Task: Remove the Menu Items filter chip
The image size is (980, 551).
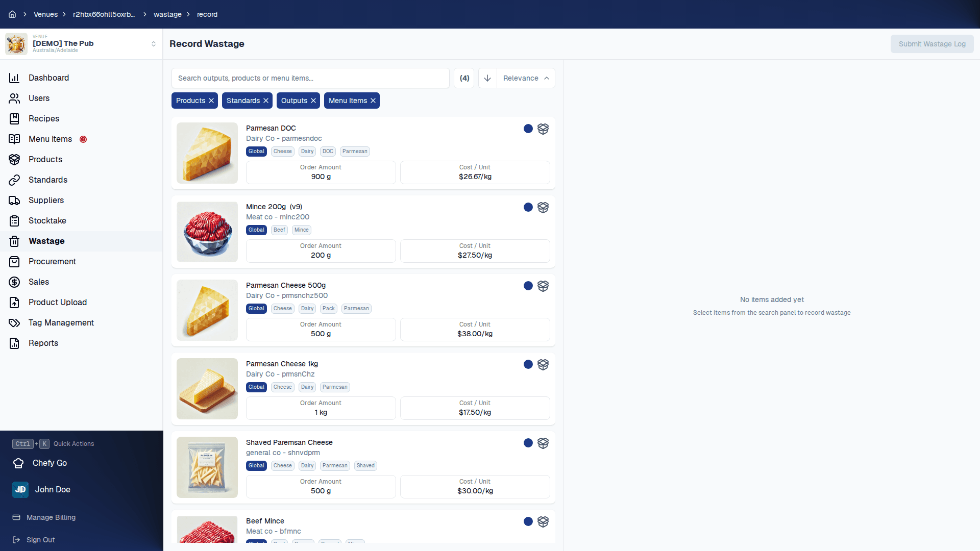Action: (373, 101)
